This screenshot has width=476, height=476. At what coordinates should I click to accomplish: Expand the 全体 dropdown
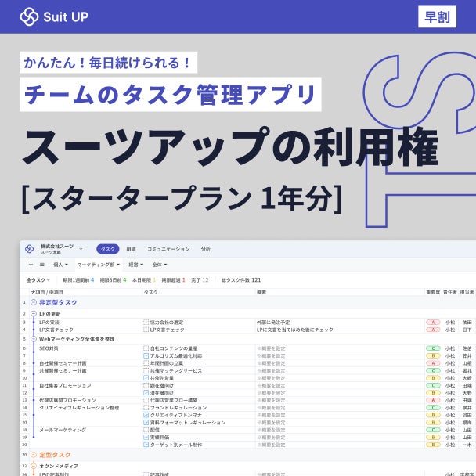tap(160, 265)
